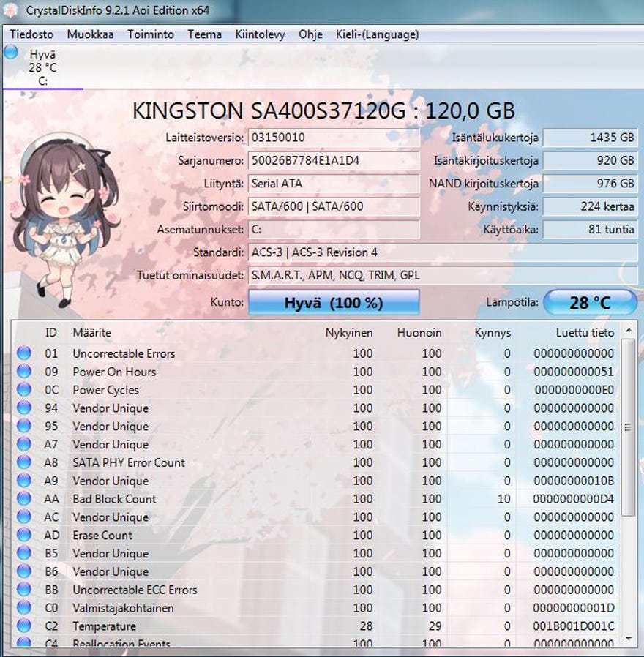
Task: Click the status orb for Uncorrectable ECC Errors row
Action: point(24,589)
